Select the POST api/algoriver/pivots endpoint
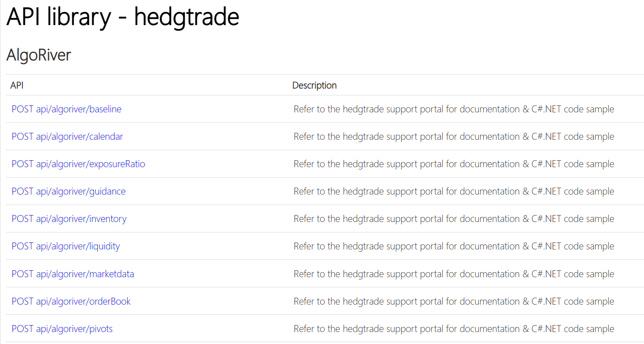The image size is (644, 344). pos(62,329)
